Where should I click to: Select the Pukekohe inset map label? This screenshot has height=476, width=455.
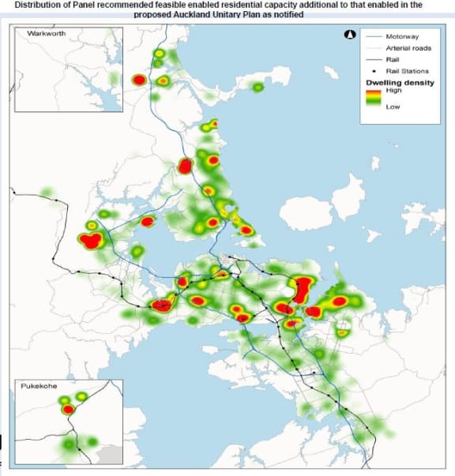[39, 386]
